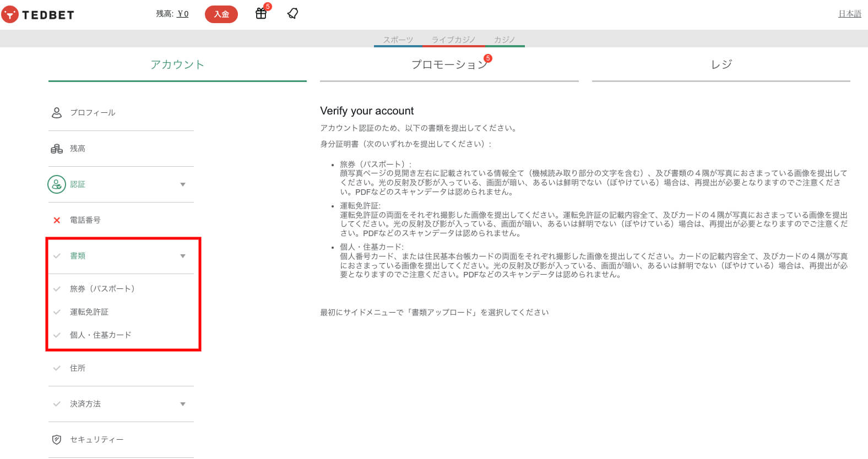Collapse the 認証 section arrow
868x459 pixels.
pos(183,185)
